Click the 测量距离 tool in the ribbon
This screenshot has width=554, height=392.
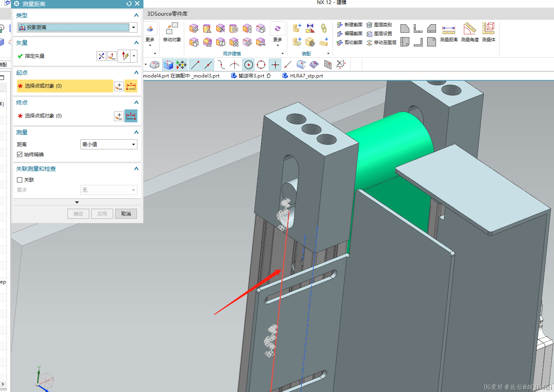click(x=449, y=32)
